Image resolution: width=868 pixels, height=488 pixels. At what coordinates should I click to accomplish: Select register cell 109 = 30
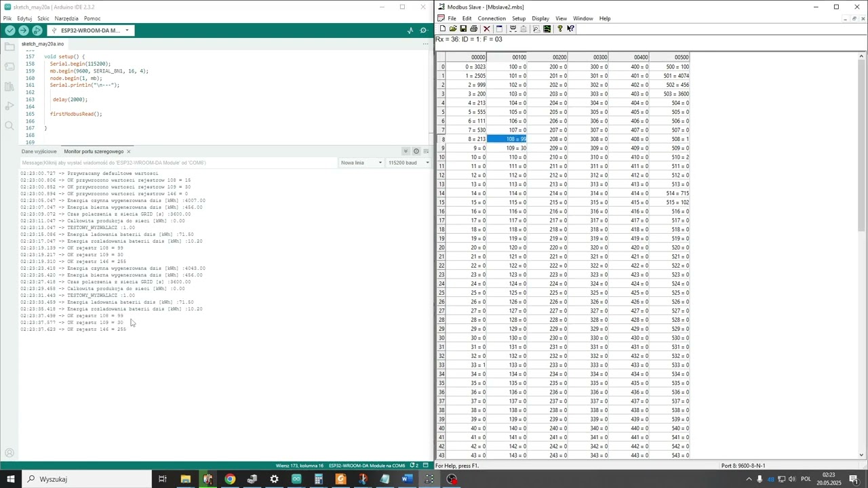(x=507, y=148)
